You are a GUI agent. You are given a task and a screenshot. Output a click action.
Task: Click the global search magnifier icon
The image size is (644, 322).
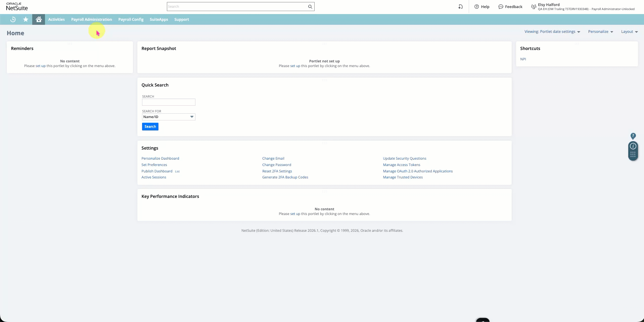point(310,6)
